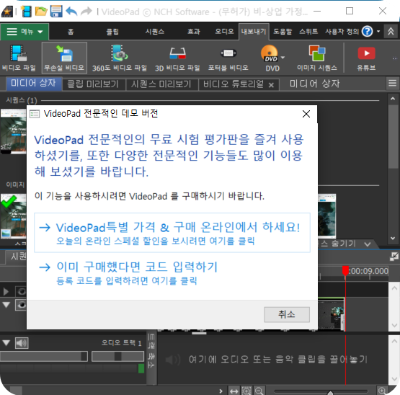Collapse 오디오 트랙 1 with its triangle
This screenshot has height=395, width=400.
point(6,343)
